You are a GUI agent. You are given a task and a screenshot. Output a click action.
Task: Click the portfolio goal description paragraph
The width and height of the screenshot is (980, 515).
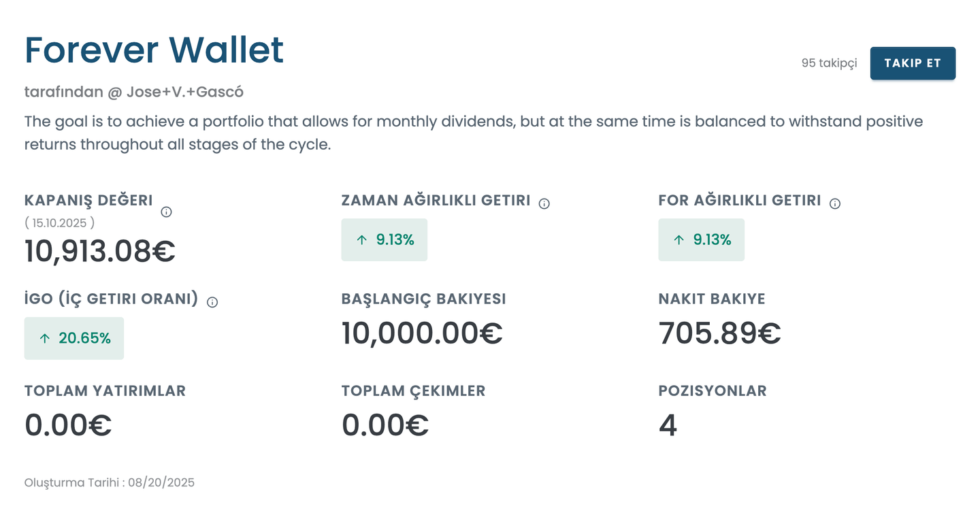[x=473, y=133]
